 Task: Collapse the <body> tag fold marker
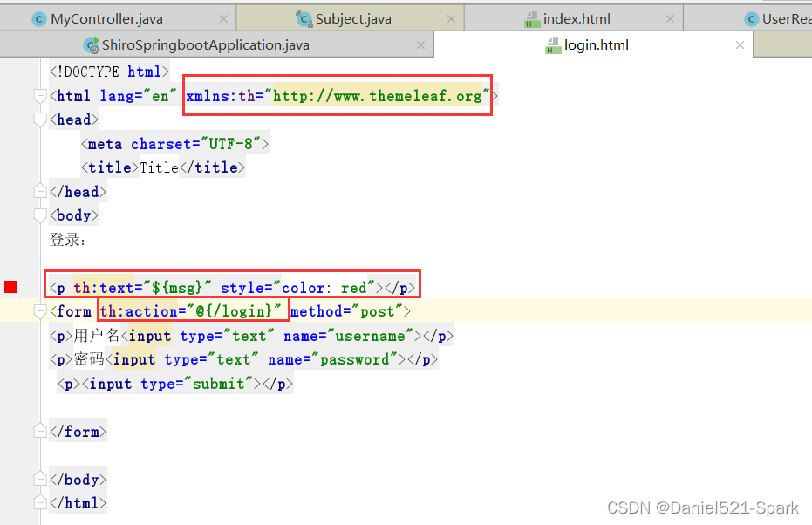coord(40,215)
